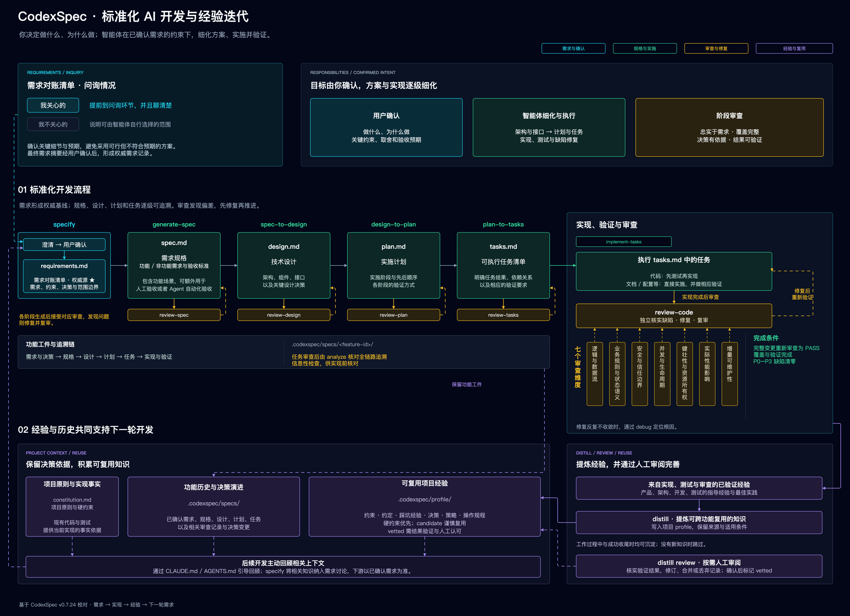Viewport: 850px width, 616px height.
Task: Click the review-tasks box
Action: [503, 315]
